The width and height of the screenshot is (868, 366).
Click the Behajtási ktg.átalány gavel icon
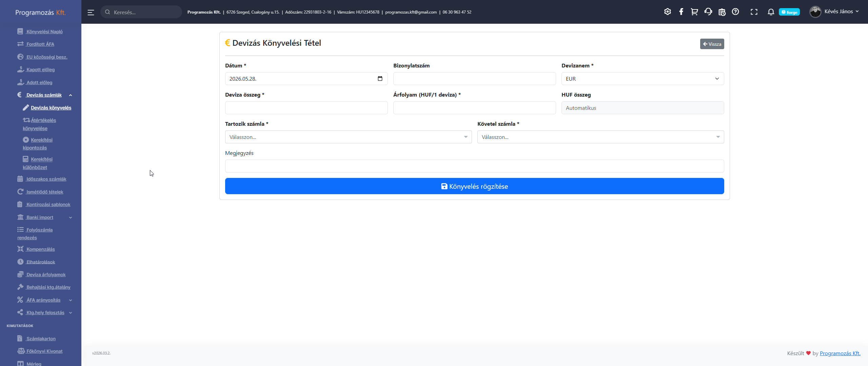[x=20, y=287]
